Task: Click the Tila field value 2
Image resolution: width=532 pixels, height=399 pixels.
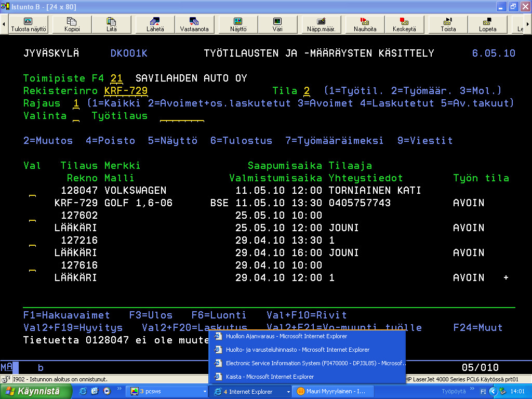Action: tap(307, 91)
